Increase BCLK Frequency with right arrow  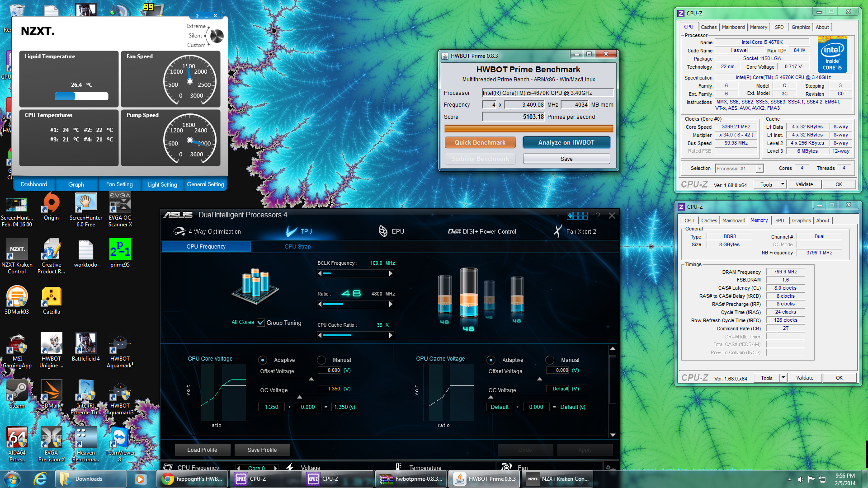(x=391, y=273)
